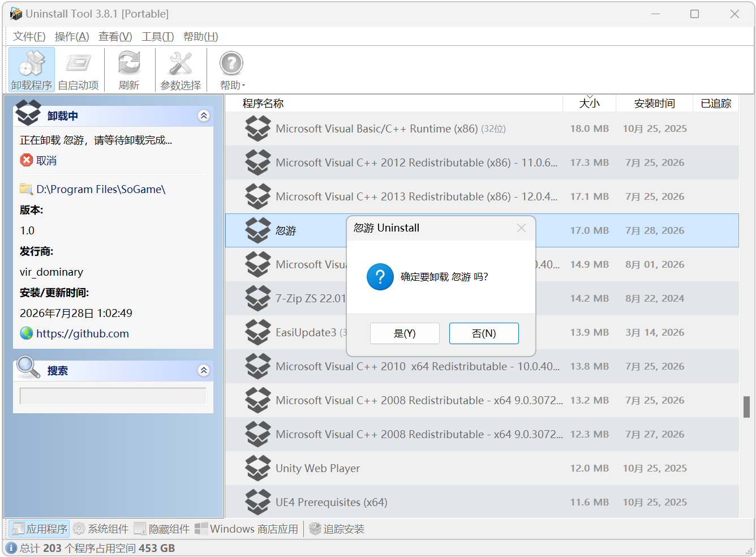Image resolution: width=756 pixels, height=557 pixels.
Task: Click the program list vertical scrollbar thumb
Action: pyautogui.click(x=746, y=406)
